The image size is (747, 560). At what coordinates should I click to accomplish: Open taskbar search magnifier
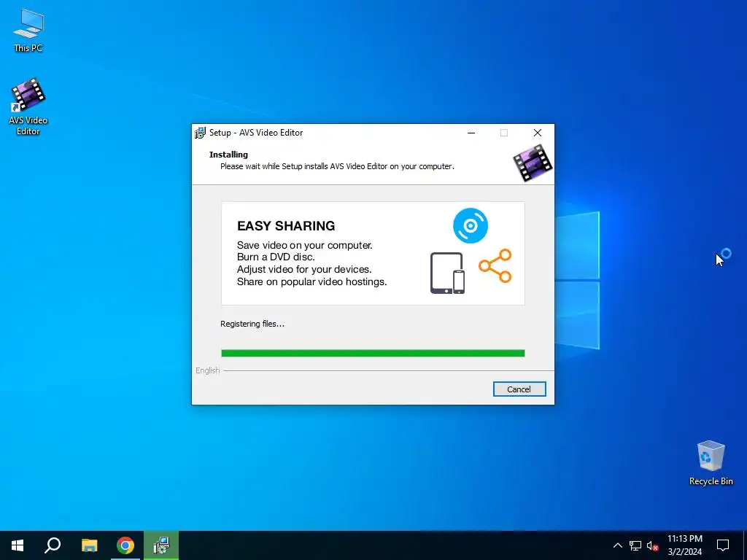[53, 545]
